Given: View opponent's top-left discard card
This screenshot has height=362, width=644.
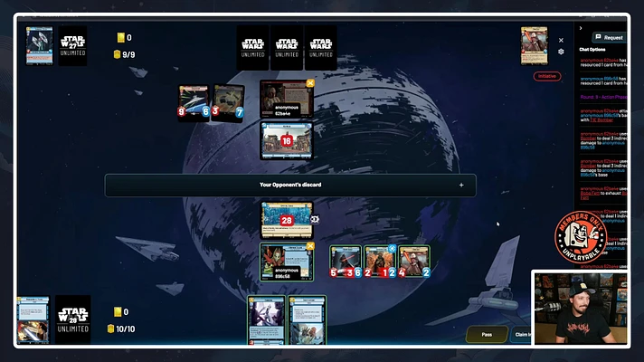Looking at the screenshot, I should 40,45.
